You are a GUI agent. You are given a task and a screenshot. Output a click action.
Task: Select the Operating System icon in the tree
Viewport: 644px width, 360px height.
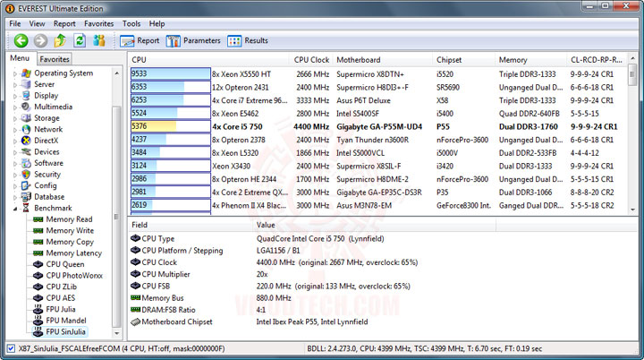click(x=26, y=73)
